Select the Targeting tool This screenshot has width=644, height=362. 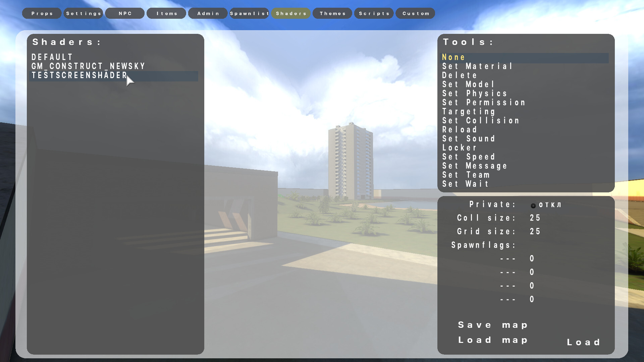(x=469, y=112)
